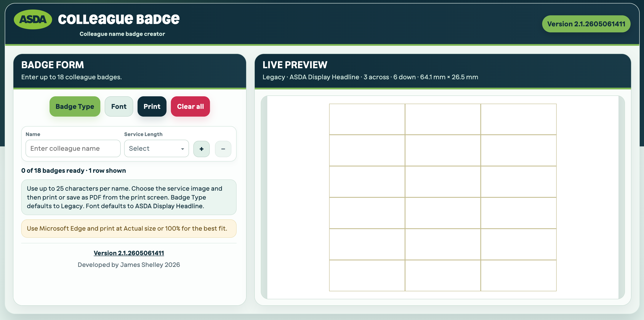Open the Font options
Viewport: 644px width, 320px height.
[119, 106]
